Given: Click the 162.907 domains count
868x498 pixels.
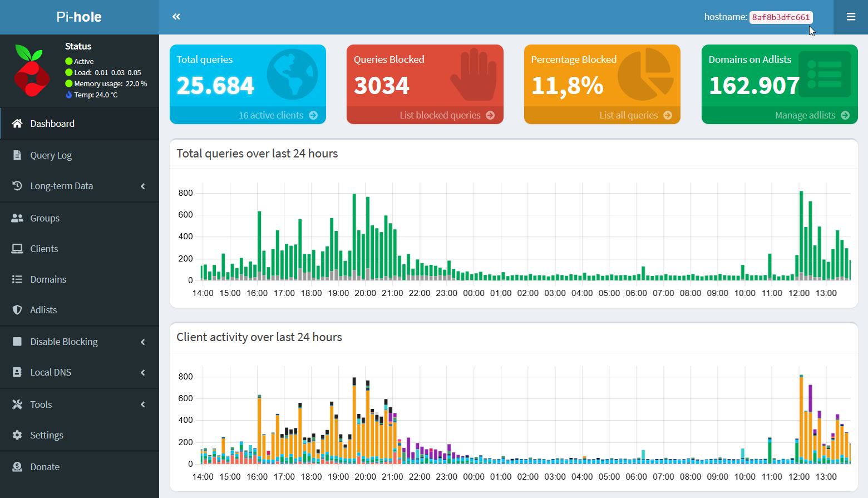Looking at the screenshot, I should pyautogui.click(x=754, y=86).
